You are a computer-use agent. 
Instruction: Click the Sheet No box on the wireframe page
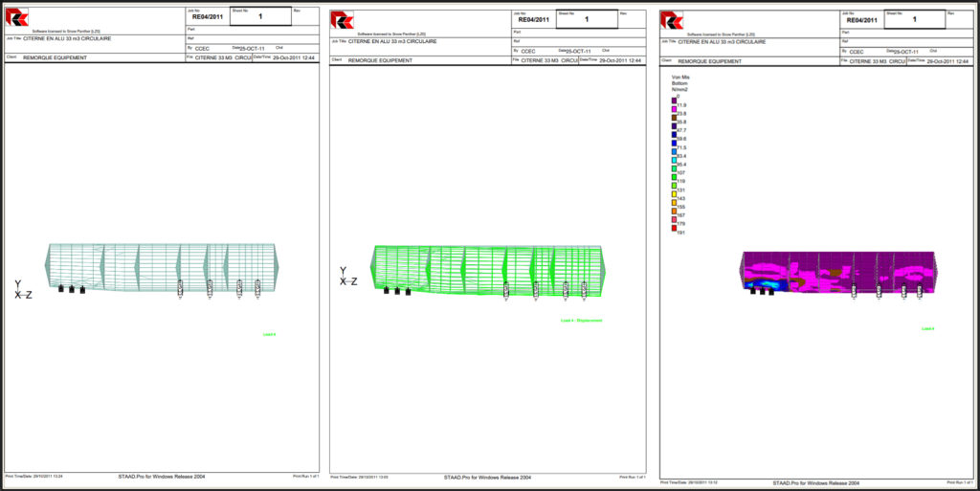click(260, 16)
